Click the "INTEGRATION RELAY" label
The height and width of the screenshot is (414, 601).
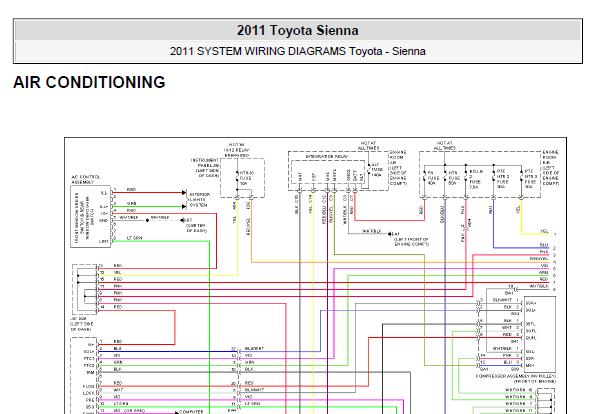click(x=327, y=156)
